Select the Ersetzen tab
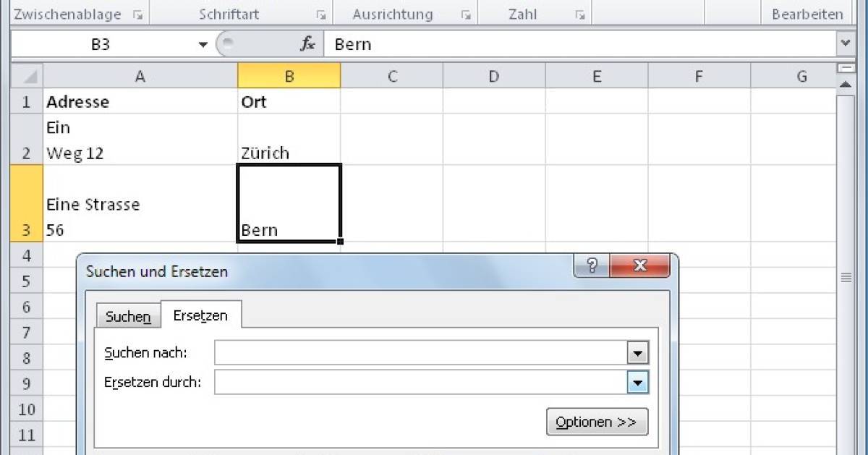Viewport: 868px width, 455px height. point(200,315)
